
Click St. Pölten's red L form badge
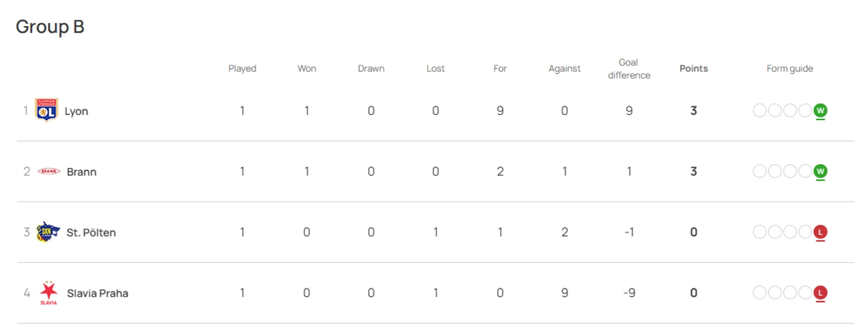pos(820,232)
